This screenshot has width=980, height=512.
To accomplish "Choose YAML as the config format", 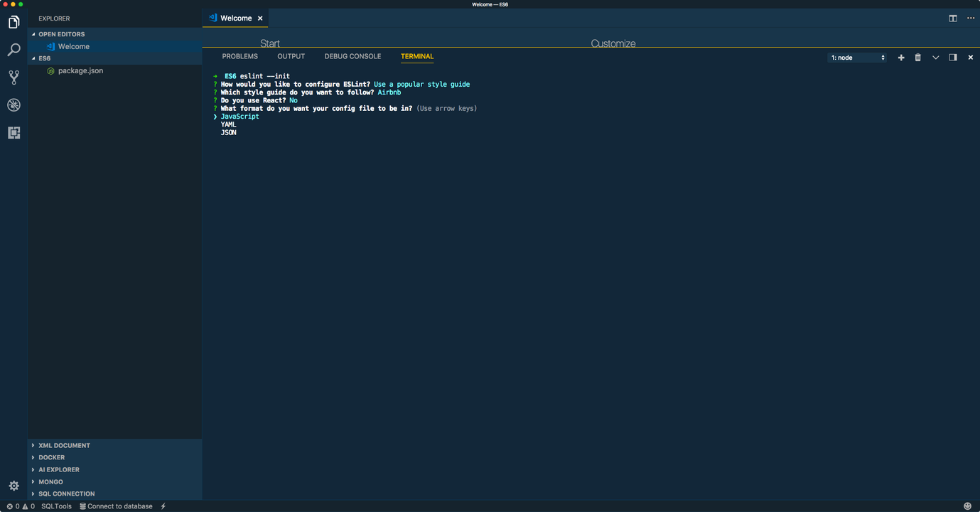I will tap(228, 124).
